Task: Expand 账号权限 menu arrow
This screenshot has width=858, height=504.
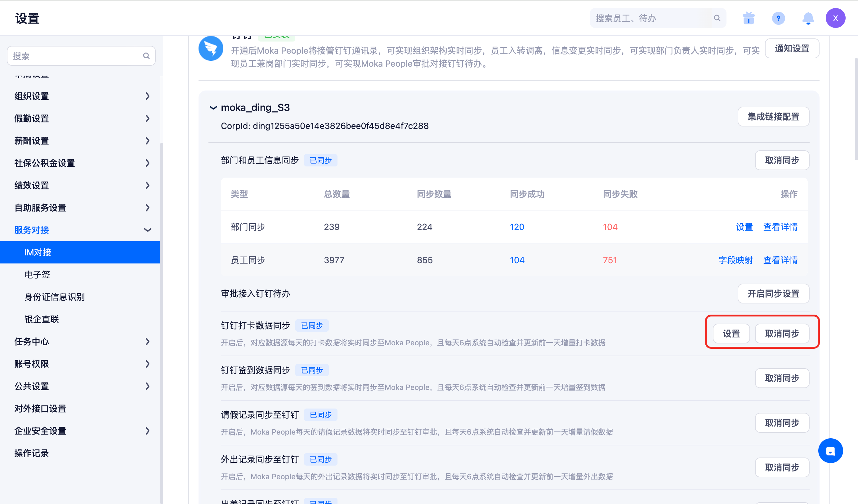Action: tap(147, 364)
